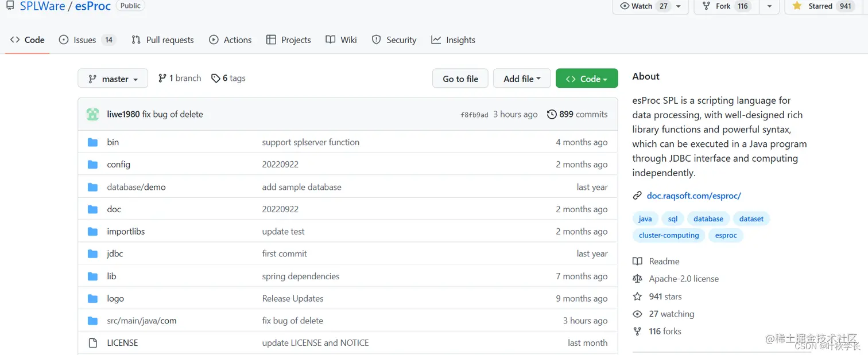Viewport: 868px width, 355px height.
Task: Select the dataset topic tag
Action: point(751,219)
